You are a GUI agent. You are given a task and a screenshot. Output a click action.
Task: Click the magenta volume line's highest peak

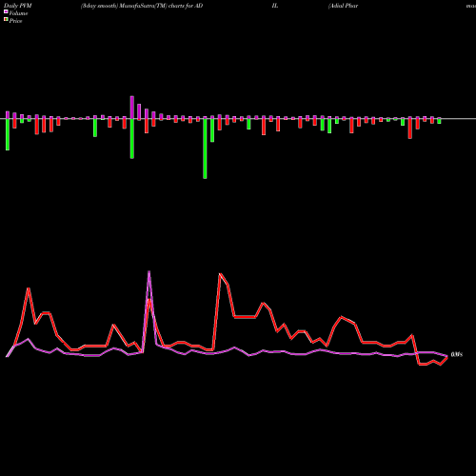coord(149,271)
